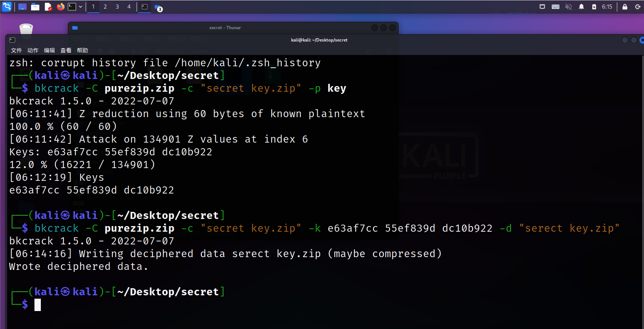Switch to workspace 3
644x329 pixels.
point(117,7)
